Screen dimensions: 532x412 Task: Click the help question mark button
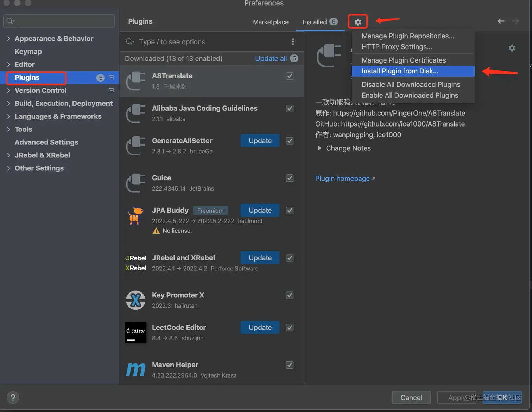click(13, 398)
